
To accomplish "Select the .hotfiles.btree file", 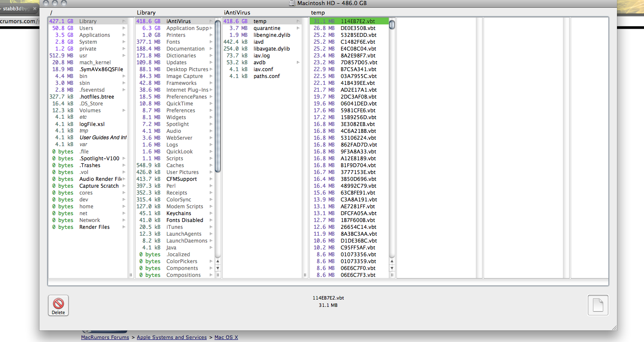I will pyautogui.click(x=88, y=96).
